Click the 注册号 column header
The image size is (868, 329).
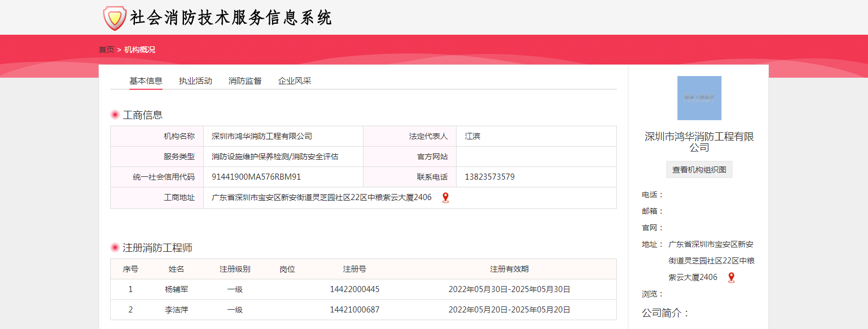(354, 269)
